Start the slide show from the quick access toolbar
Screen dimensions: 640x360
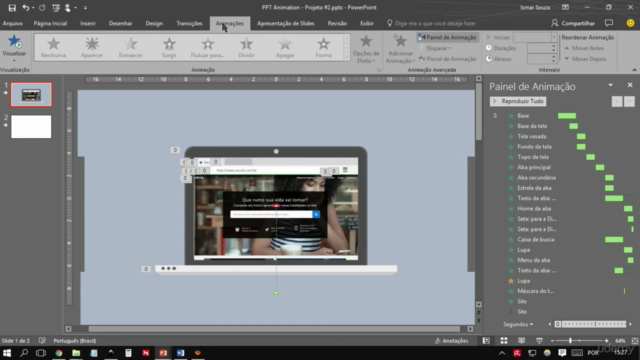click(x=56, y=7)
